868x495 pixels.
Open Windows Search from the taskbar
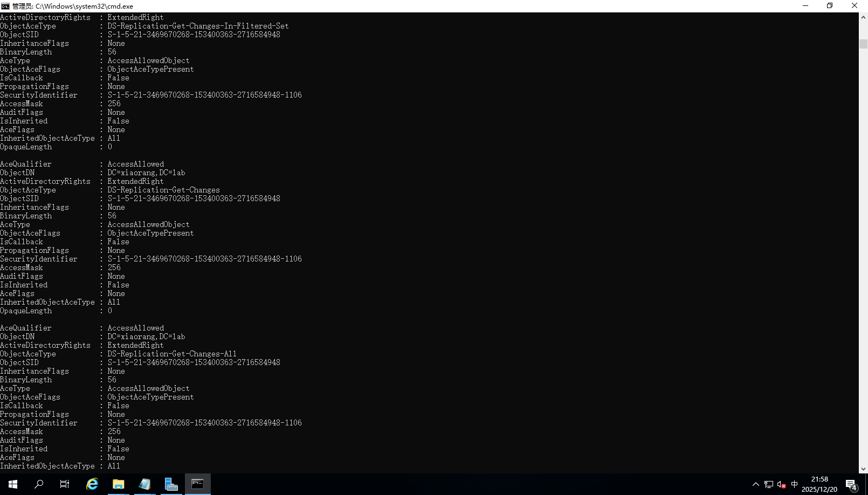pos(38,484)
